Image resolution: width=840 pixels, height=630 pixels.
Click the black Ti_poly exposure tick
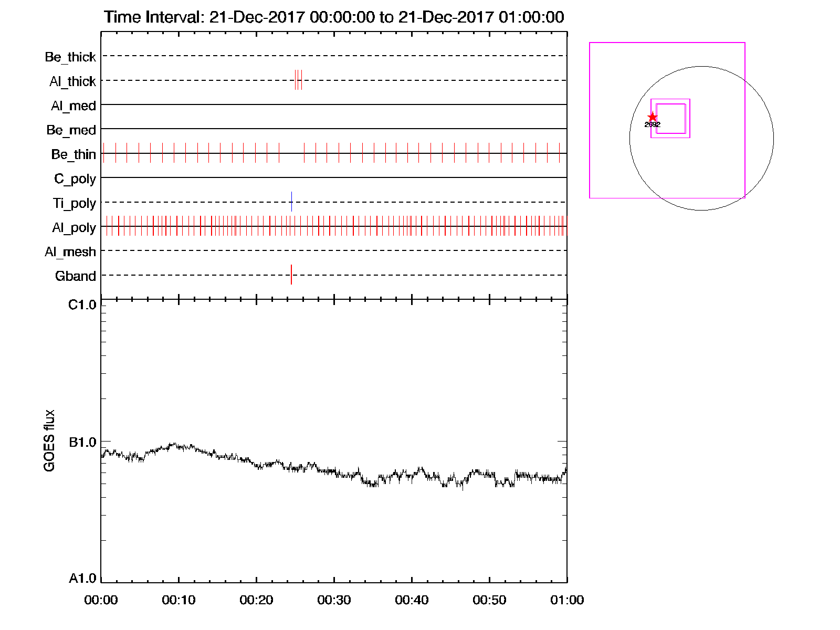tap(291, 202)
